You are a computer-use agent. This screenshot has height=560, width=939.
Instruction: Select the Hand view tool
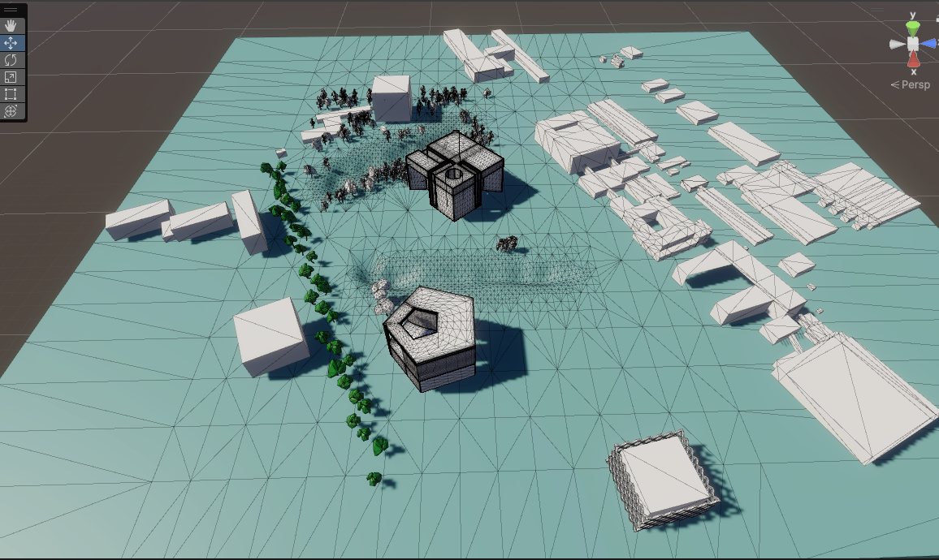pos(11,25)
